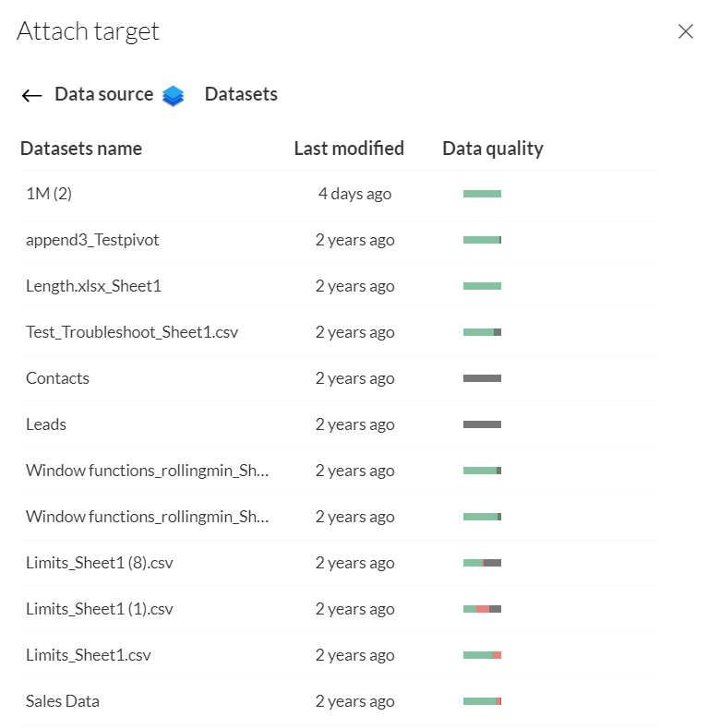Select the Contacts dataset
708x728 pixels.
[57, 378]
